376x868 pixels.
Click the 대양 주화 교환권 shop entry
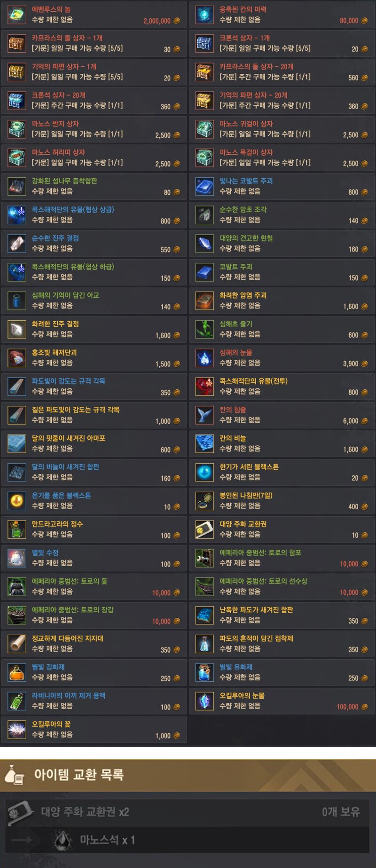pyautogui.click(x=282, y=530)
